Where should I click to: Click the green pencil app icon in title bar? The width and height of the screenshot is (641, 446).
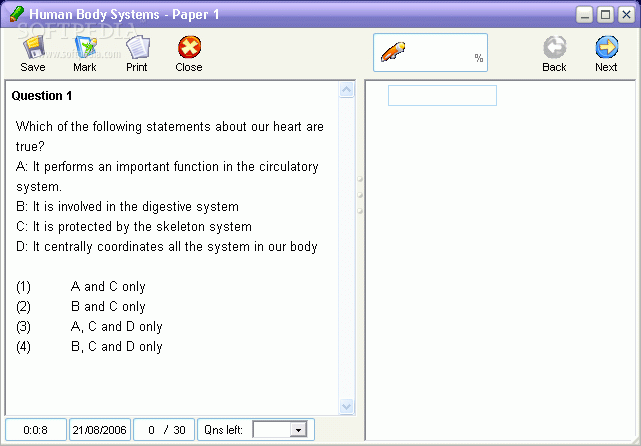point(16,14)
